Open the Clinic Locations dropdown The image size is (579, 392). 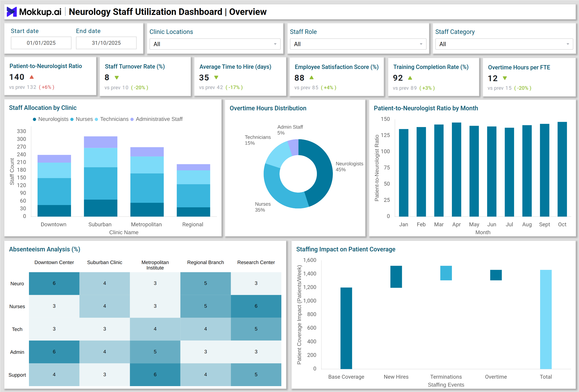click(215, 44)
